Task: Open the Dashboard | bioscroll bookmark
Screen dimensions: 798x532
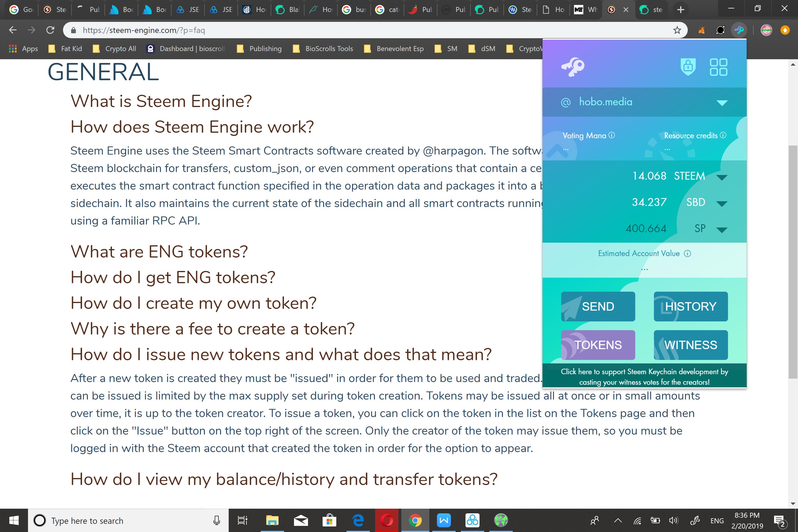Action: click(x=186, y=48)
